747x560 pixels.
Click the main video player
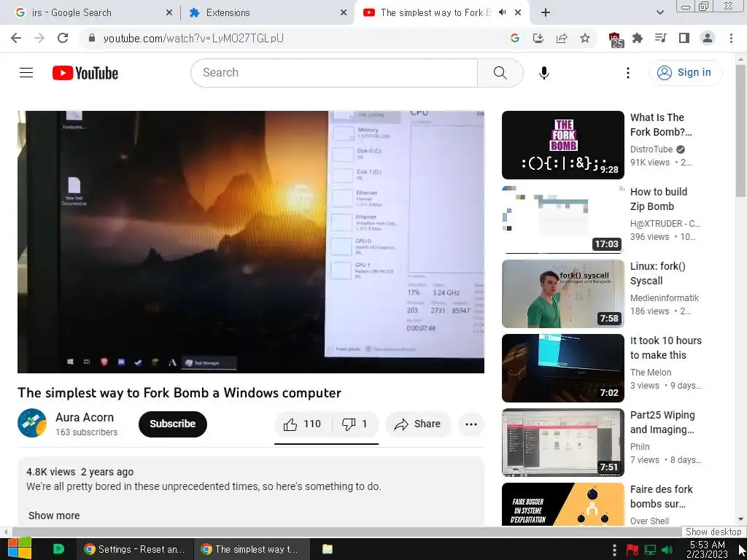(251, 242)
